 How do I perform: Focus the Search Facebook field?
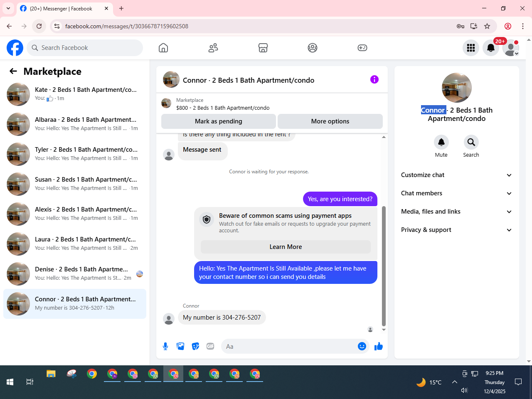[85, 48]
